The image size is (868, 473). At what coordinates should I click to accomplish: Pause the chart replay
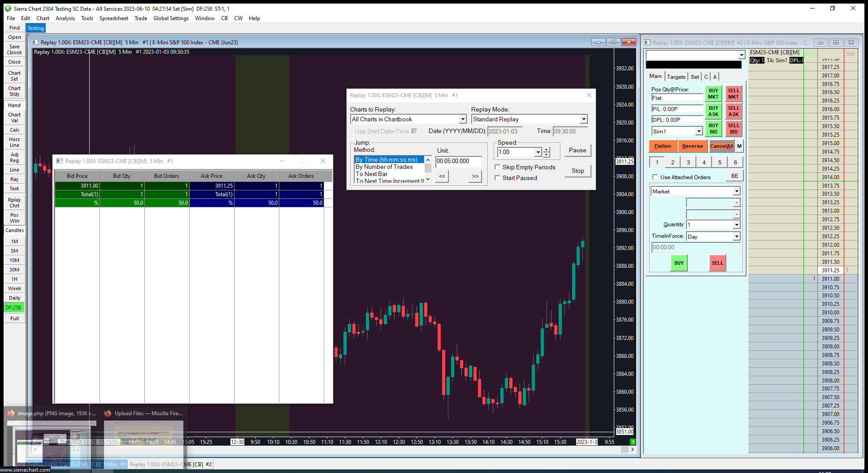pos(577,150)
